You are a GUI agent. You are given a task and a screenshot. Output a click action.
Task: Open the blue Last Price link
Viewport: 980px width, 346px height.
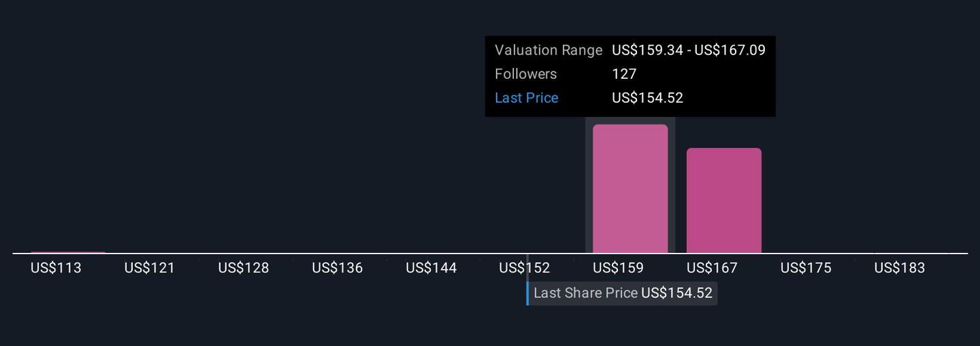pyautogui.click(x=526, y=98)
